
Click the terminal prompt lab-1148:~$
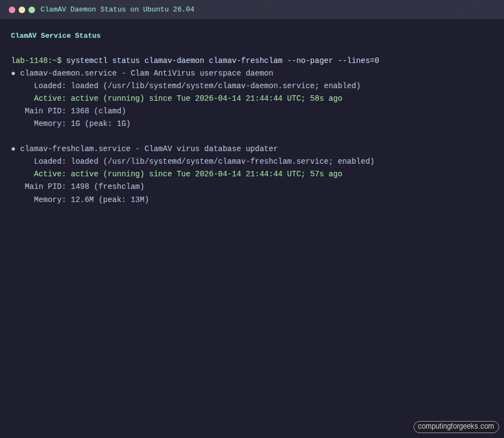[36, 60]
